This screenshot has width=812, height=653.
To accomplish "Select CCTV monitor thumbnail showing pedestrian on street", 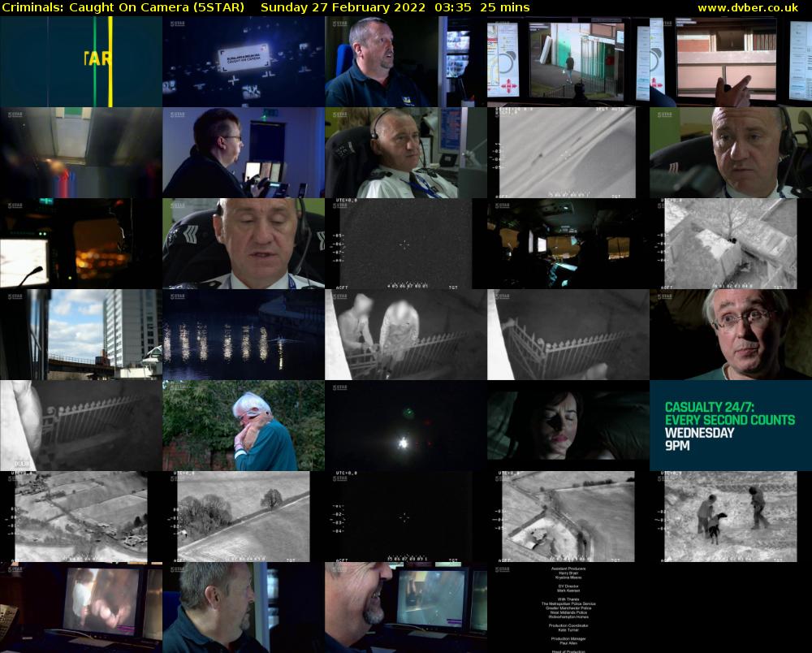I will [568, 62].
